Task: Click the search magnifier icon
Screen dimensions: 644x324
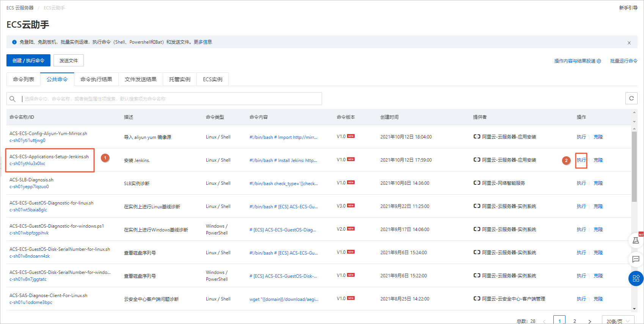Action: 13,99
